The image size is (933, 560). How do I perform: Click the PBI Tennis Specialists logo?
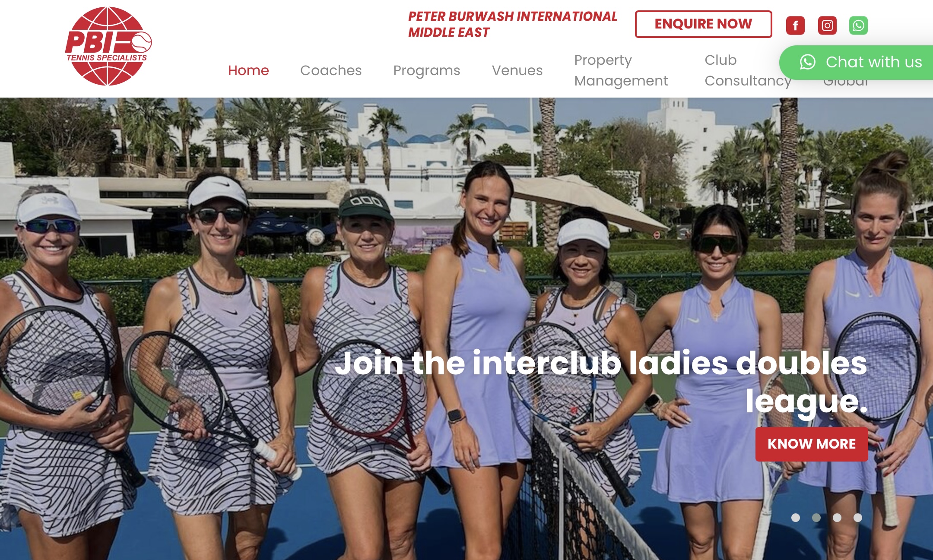108,46
